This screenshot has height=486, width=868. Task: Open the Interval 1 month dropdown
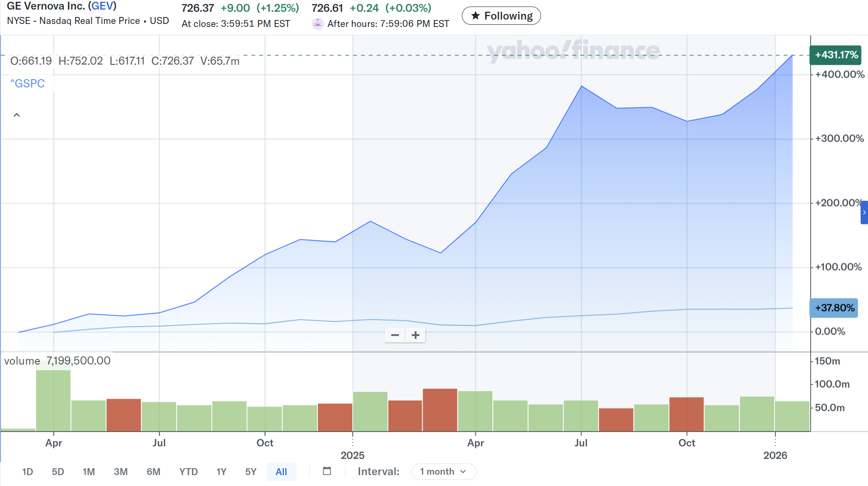point(444,472)
